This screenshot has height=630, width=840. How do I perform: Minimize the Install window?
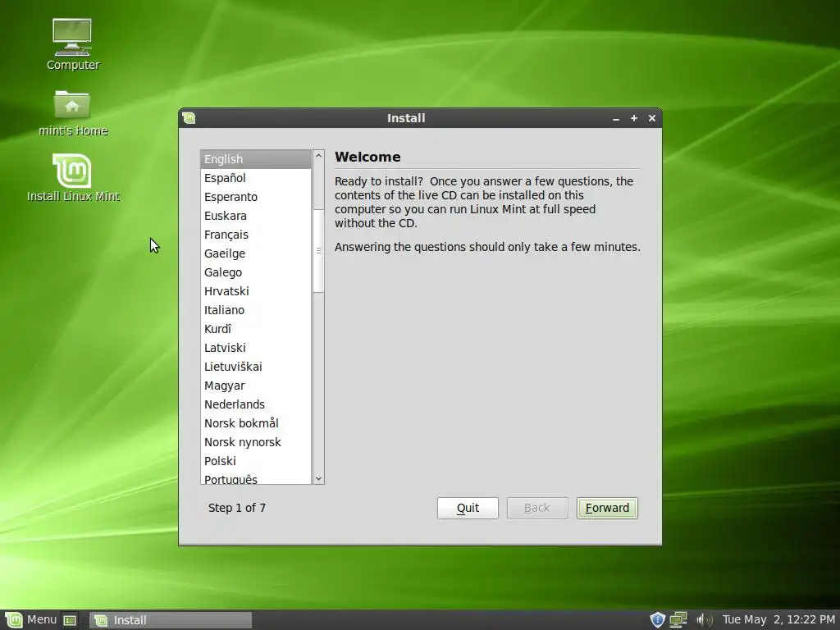tap(616, 118)
